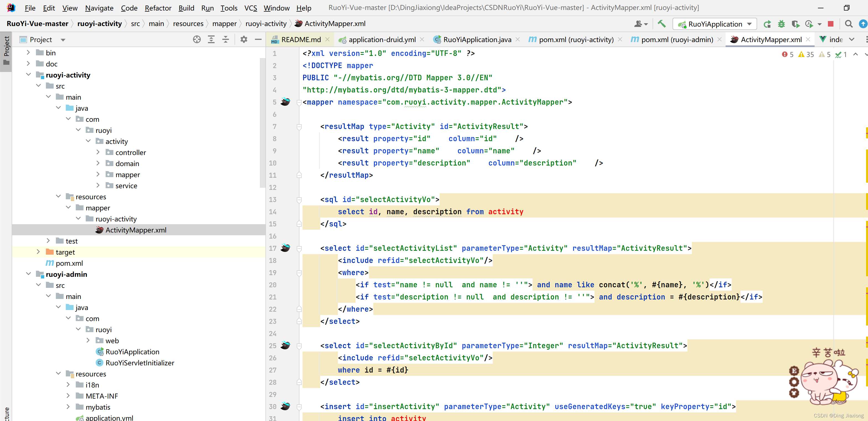Click the locate-file crosshair icon in Project panel
Image resolution: width=868 pixels, height=421 pixels.
click(197, 40)
